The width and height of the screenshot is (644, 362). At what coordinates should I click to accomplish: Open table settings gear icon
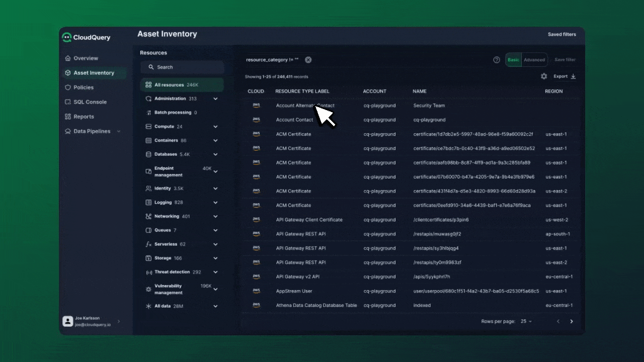[544, 76]
